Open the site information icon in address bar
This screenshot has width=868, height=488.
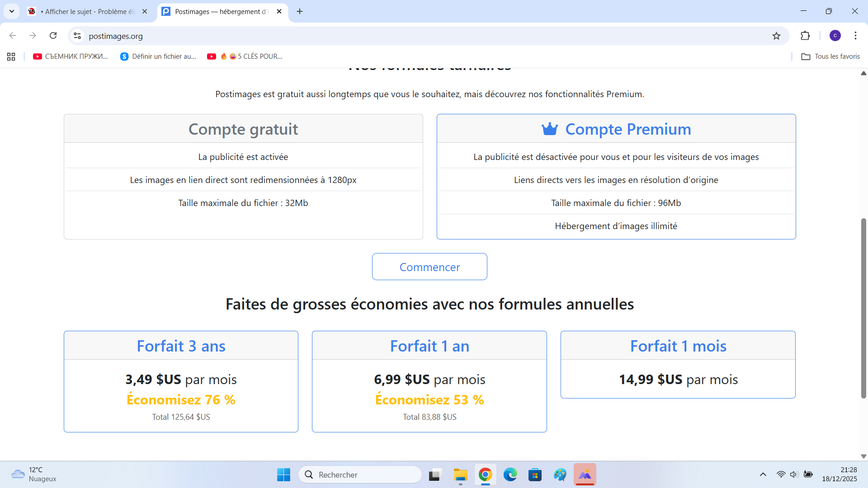77,36
